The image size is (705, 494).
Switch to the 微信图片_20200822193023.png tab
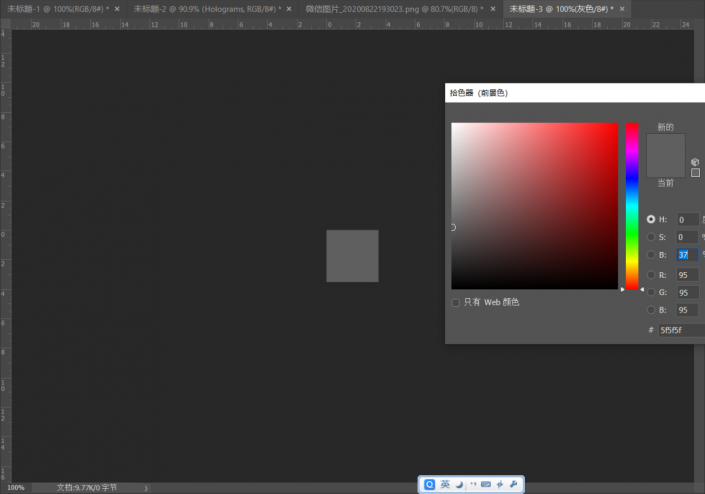coord(390,8)
